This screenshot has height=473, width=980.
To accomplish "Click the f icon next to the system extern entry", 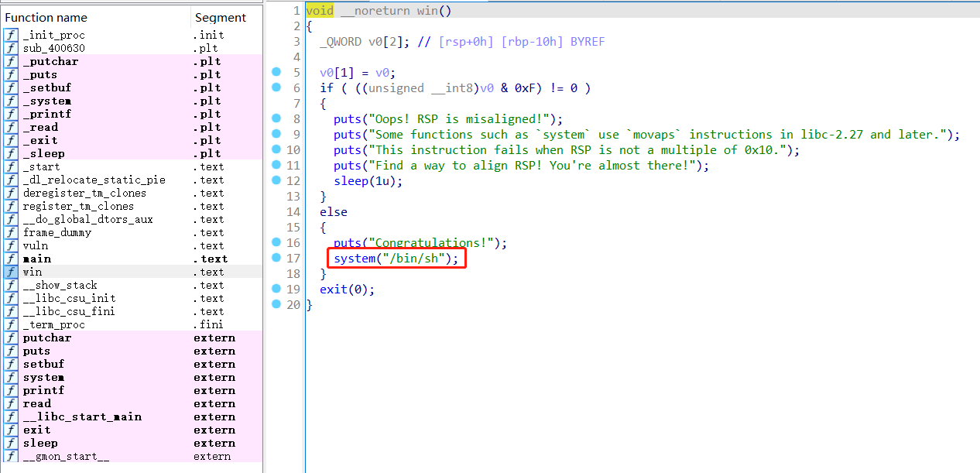I will [x=10, y=377].
